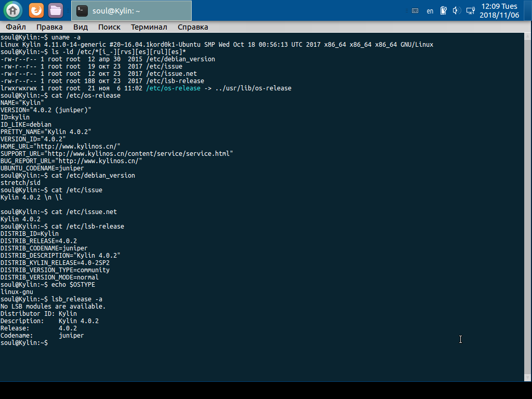Click the 'Distributor ID: Kylin' line

(38, 313)
